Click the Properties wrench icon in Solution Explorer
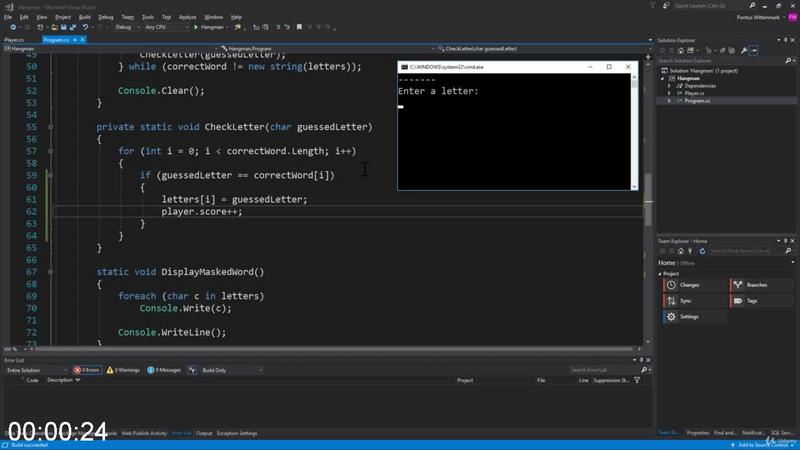Image resolution: width=800 pixels, height=450 pixels. point(744,51)
